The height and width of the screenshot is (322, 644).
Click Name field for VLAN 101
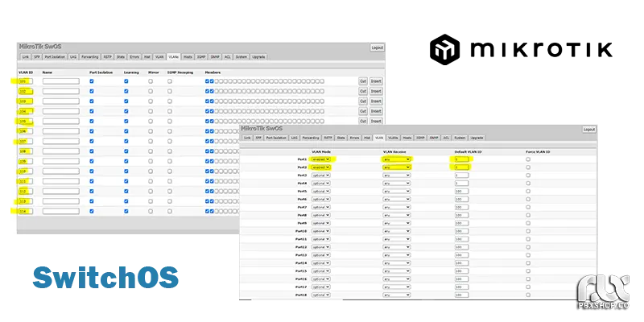[60, 81]
